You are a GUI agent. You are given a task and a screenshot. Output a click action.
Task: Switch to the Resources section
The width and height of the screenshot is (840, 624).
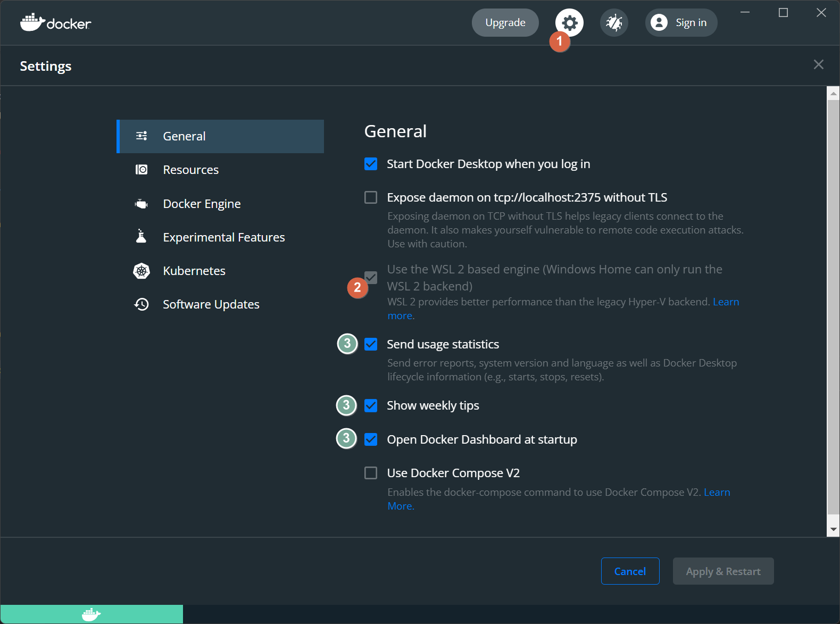220,170
